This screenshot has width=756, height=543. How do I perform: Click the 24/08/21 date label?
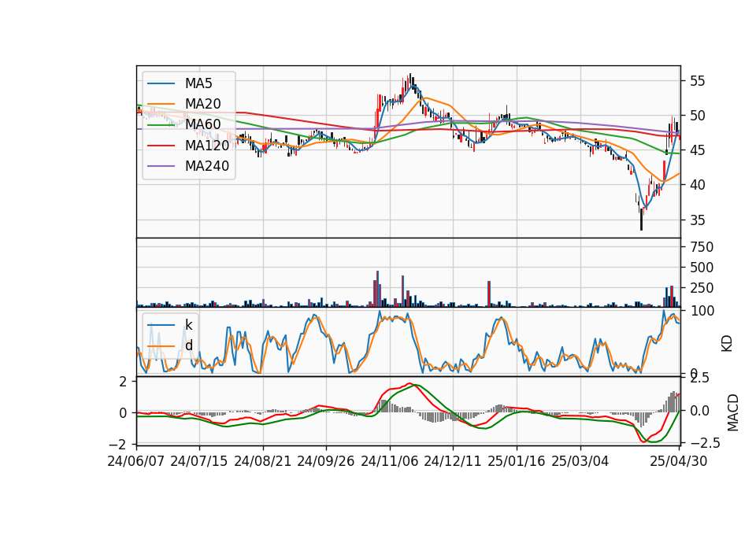click(263, 461)
